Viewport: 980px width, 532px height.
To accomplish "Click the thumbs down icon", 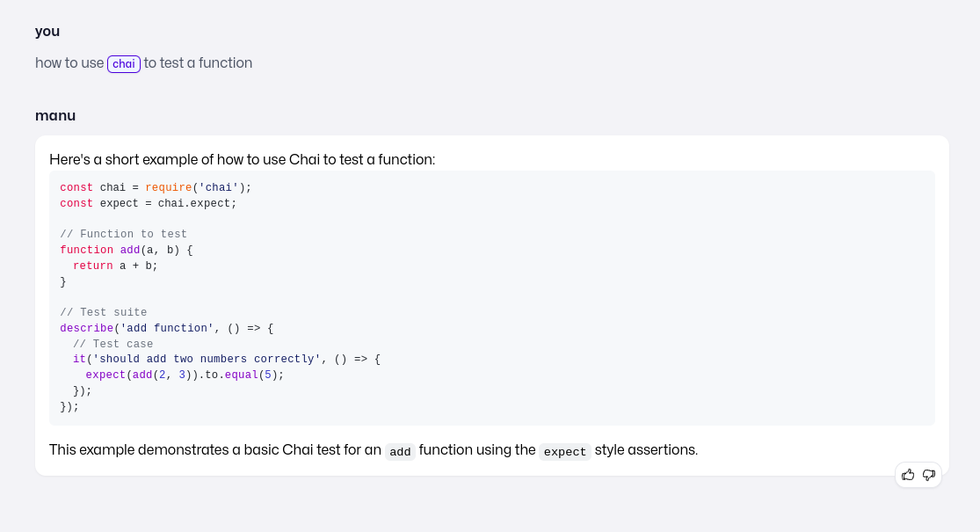I will pyautogui.click(x=929, y=475).
